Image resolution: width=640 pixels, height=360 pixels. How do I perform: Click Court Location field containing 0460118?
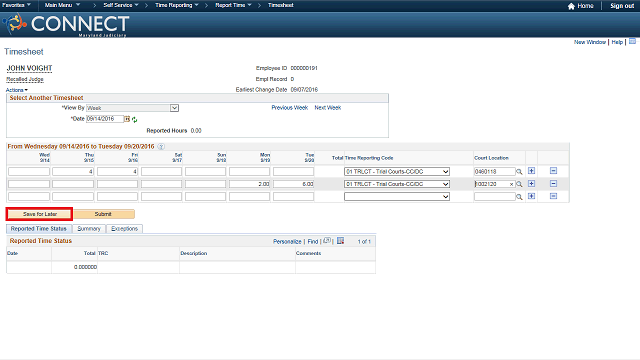[x=495, y=172]
